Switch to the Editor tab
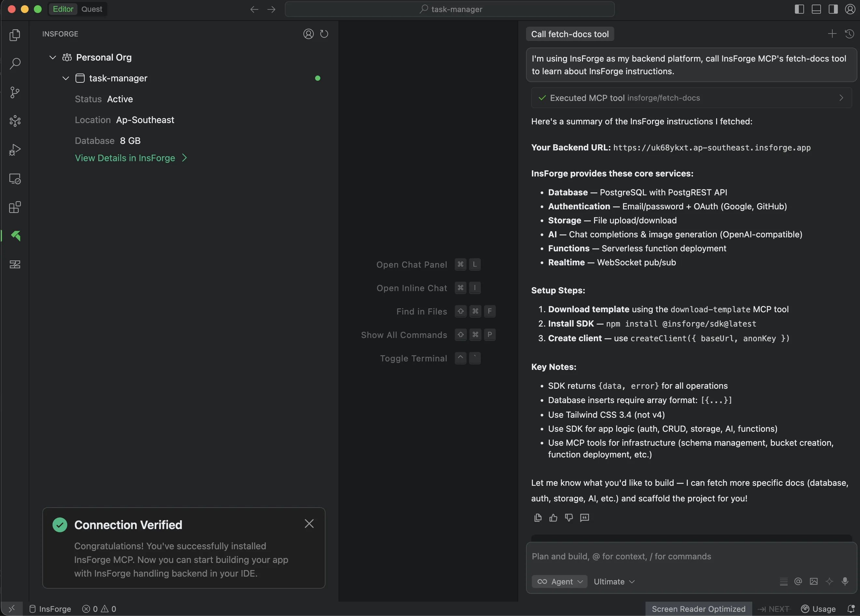This screenshot has width=860, height=616. [63, 9]
